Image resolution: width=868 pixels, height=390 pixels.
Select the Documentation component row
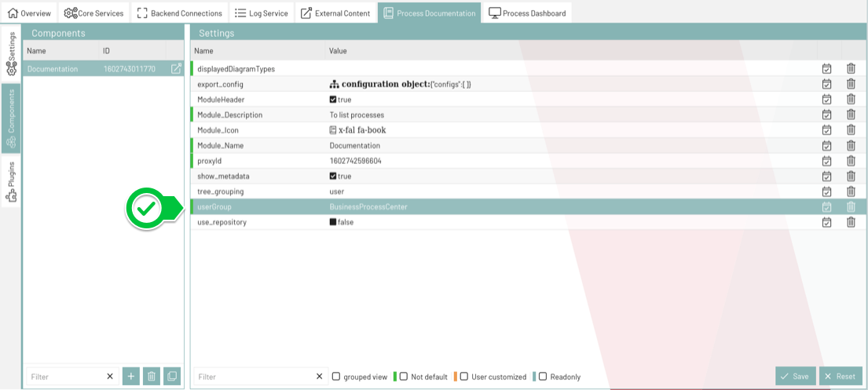point(103,68)
